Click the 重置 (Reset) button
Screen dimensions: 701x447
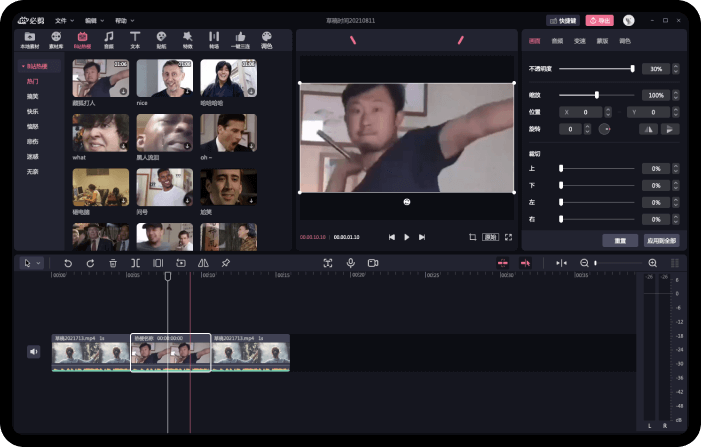pos(620,241)
